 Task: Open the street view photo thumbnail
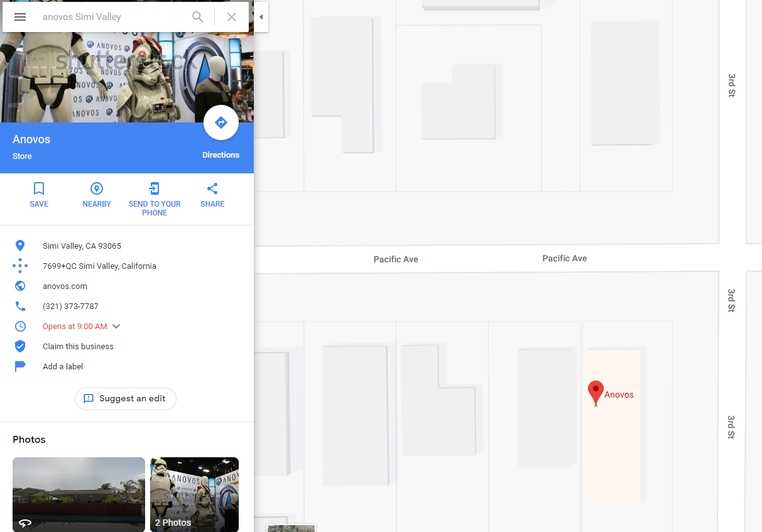pyautogui.click(x=79, y=495)
